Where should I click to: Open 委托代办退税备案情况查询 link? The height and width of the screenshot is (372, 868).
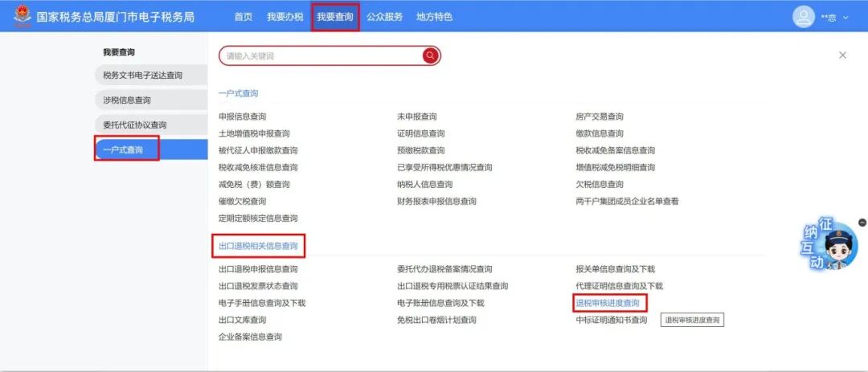(x=444, y=269)
